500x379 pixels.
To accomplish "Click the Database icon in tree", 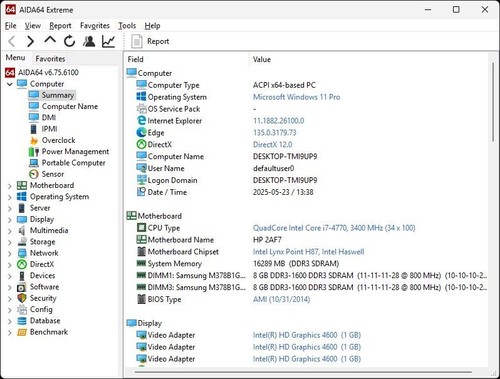I will pos(22,321).
